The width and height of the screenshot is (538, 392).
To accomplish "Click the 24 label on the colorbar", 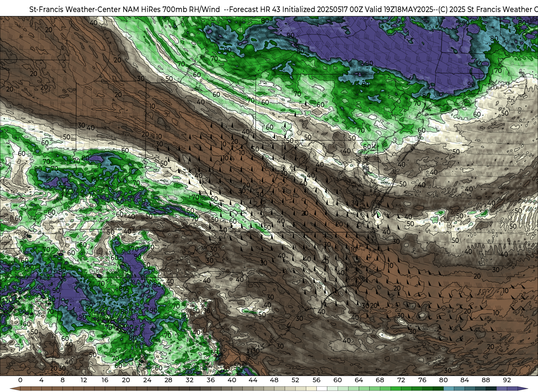I will pos(147,380).
